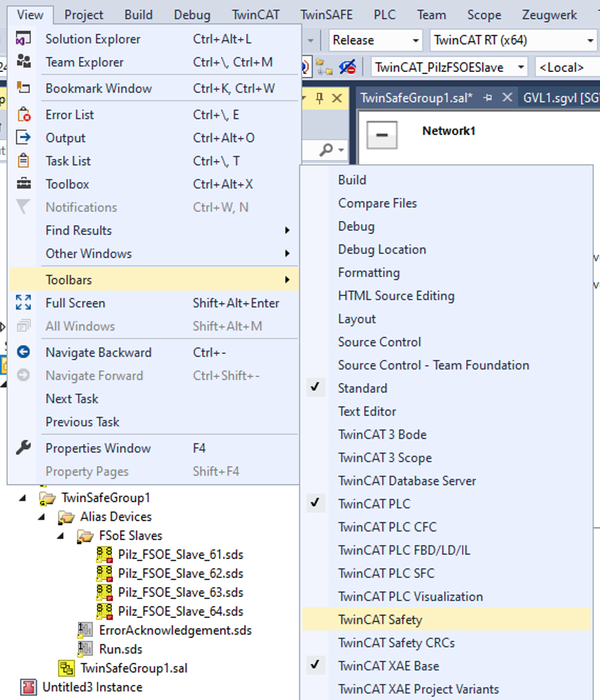
Task: Enable the TwinCAT PLC Visualization toolbar
Action: 446,596
